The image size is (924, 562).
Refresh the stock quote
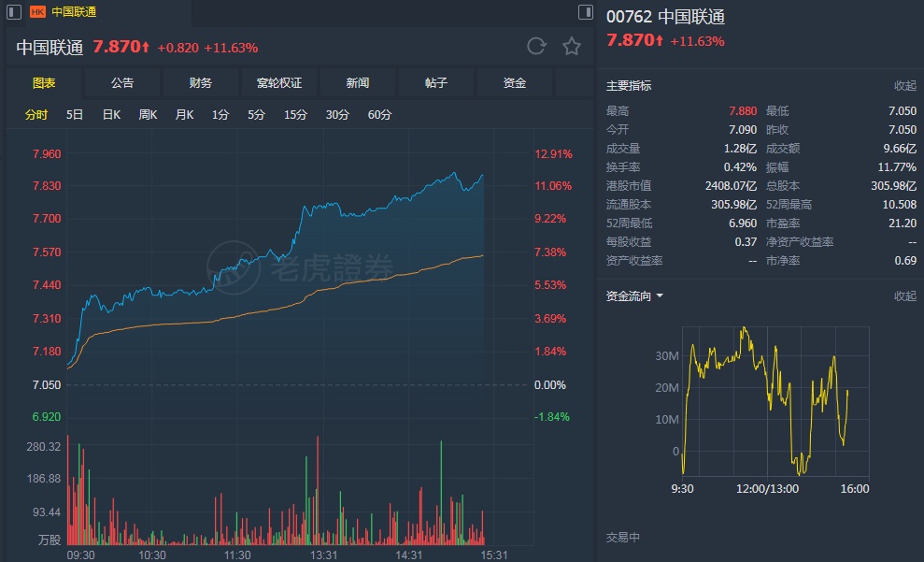click(x=536, y=46)
